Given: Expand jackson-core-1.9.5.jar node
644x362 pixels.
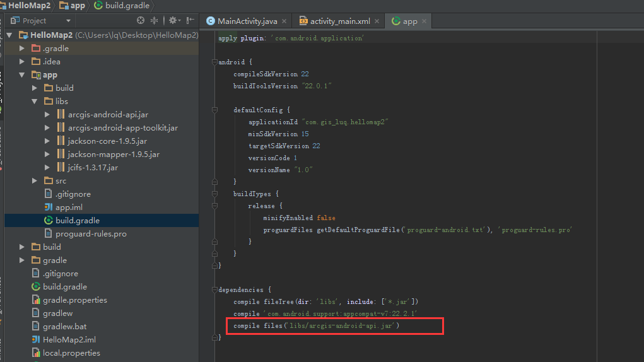Looking at the screenshot, I should click(x=47, y=141).
